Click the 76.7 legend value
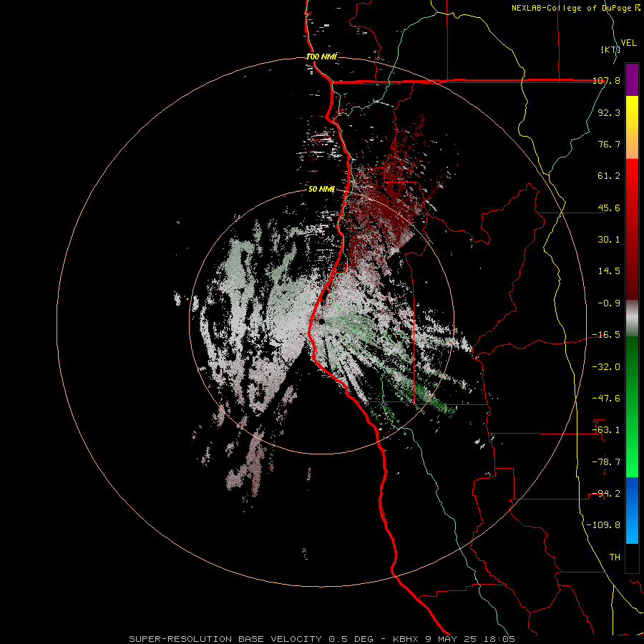This screenshot has width=644, height=644. pos(609,144)
